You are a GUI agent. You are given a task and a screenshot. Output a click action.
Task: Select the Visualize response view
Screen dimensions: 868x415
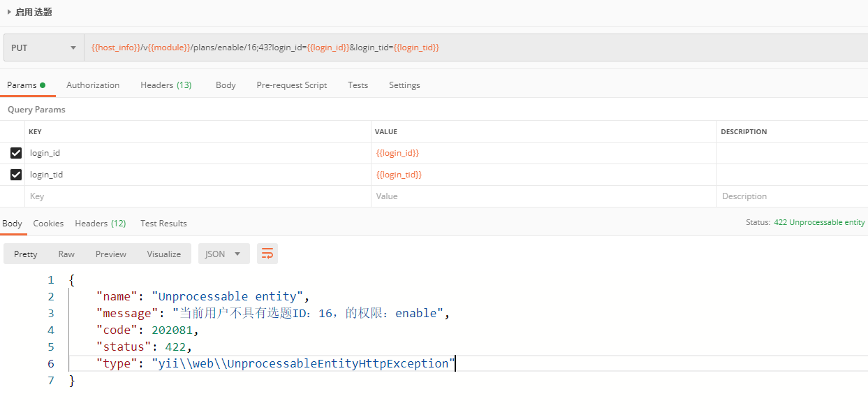pyautogui.click(x=164, y=254)
